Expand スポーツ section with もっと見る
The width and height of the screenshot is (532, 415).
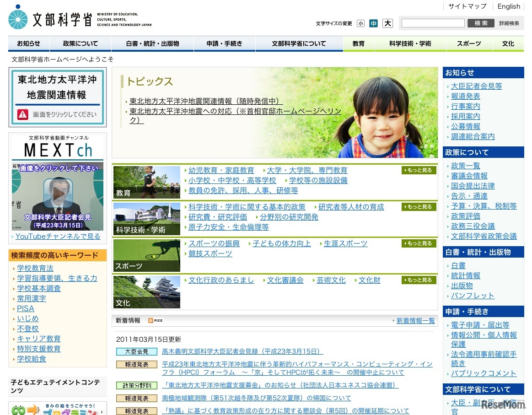pyautogui.click(x=419, y=243)
